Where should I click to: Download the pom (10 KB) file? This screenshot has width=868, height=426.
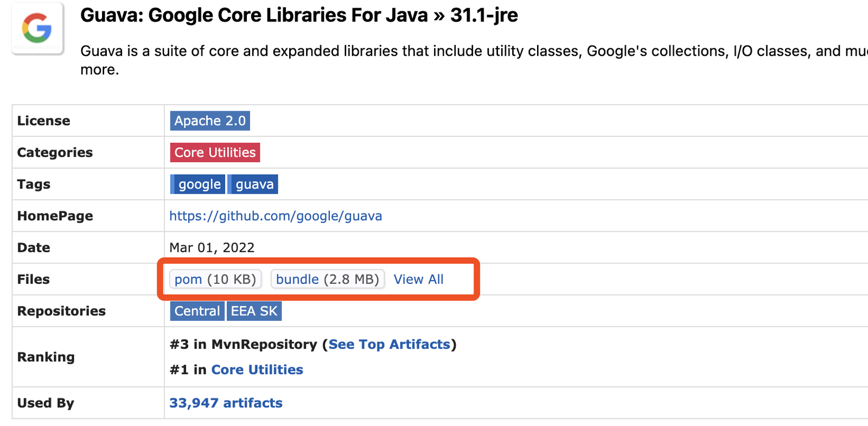tap(215, 279)
